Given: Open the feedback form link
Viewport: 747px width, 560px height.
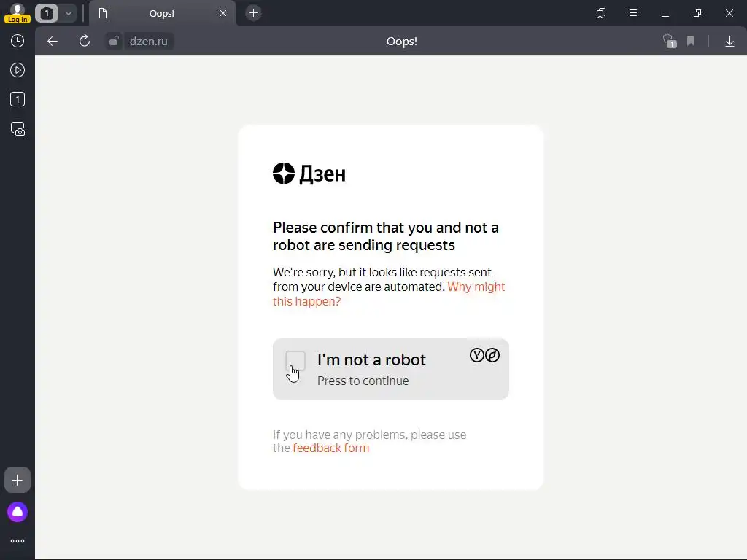Looking at the screenshot, I should 330,448.
